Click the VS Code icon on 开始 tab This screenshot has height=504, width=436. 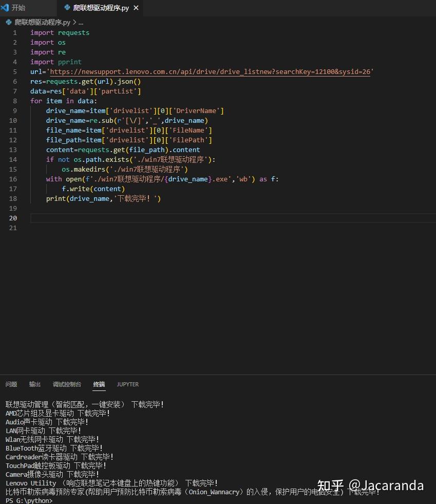coord(5,7)
